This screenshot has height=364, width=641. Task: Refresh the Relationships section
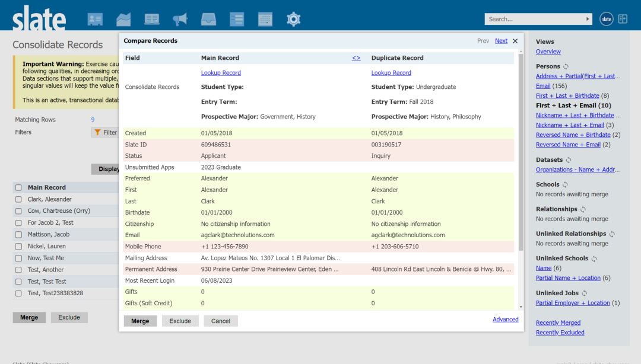point(583,209)
